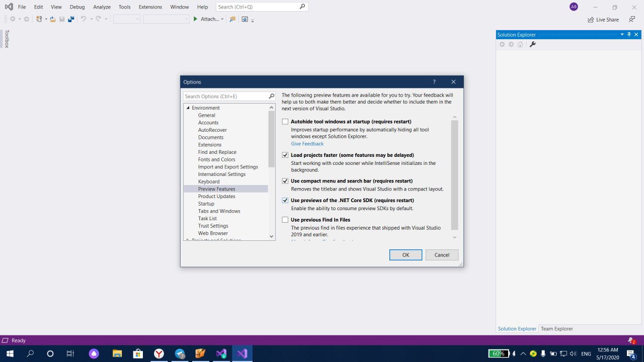
Task: Select Keyboard in options tree
Action: coord(209,182)
